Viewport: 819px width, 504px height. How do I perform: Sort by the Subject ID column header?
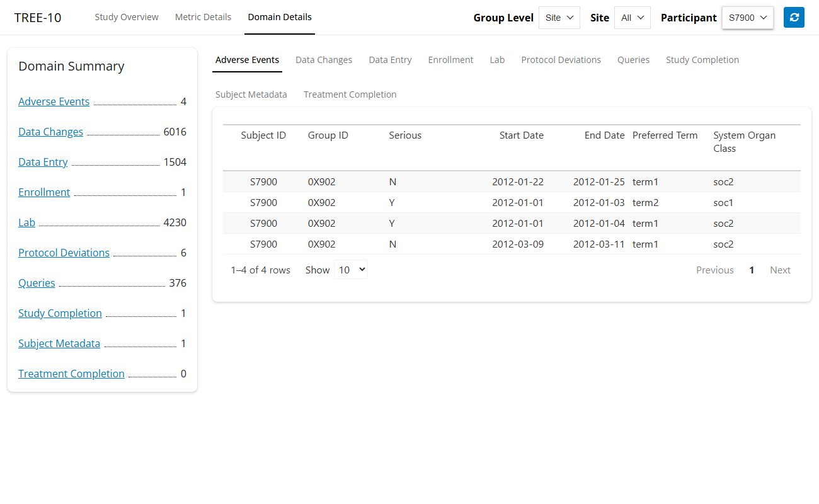263,135
